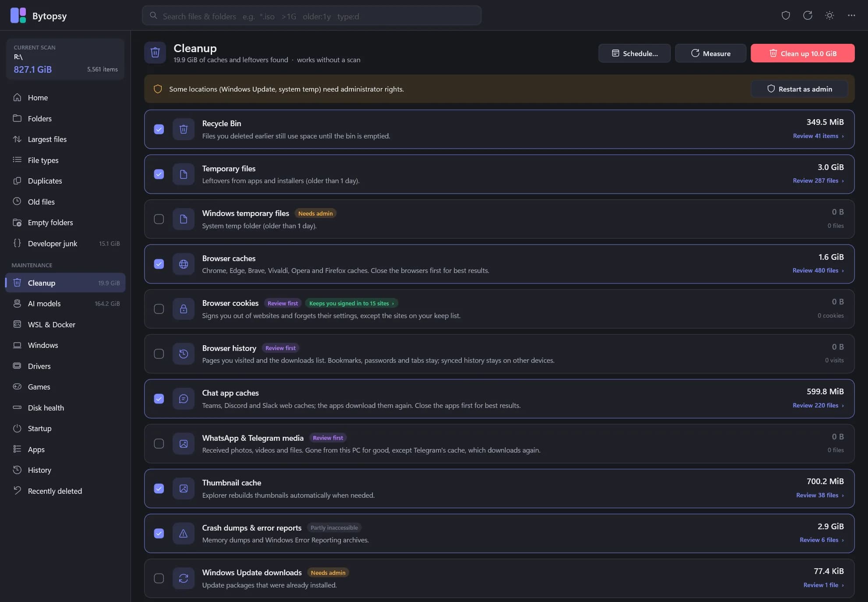868x602 pixels.
Task: Click the Current Scan R:\ summary card
Action: tap(65, 59)
